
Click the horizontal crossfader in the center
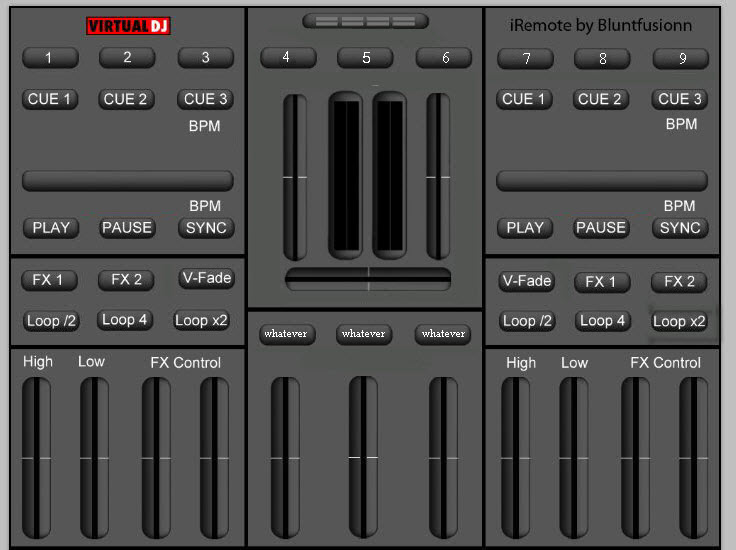point(368,279)
